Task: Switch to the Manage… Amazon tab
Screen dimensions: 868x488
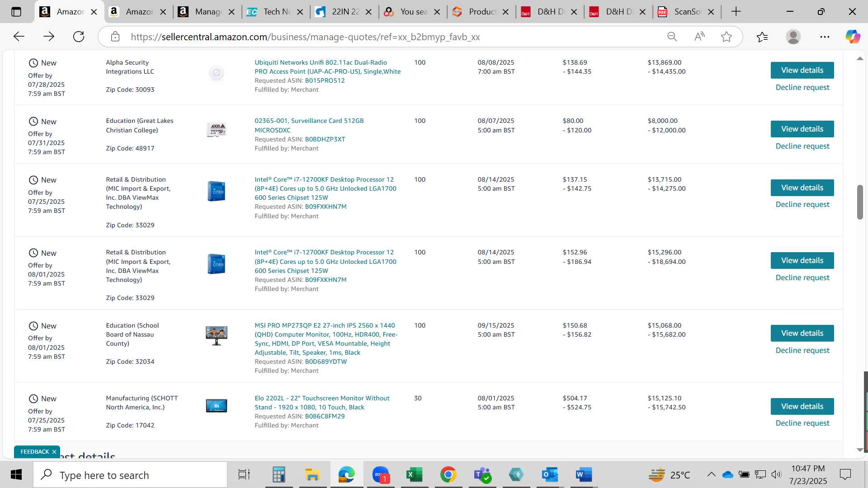Action: coord(206,12)
